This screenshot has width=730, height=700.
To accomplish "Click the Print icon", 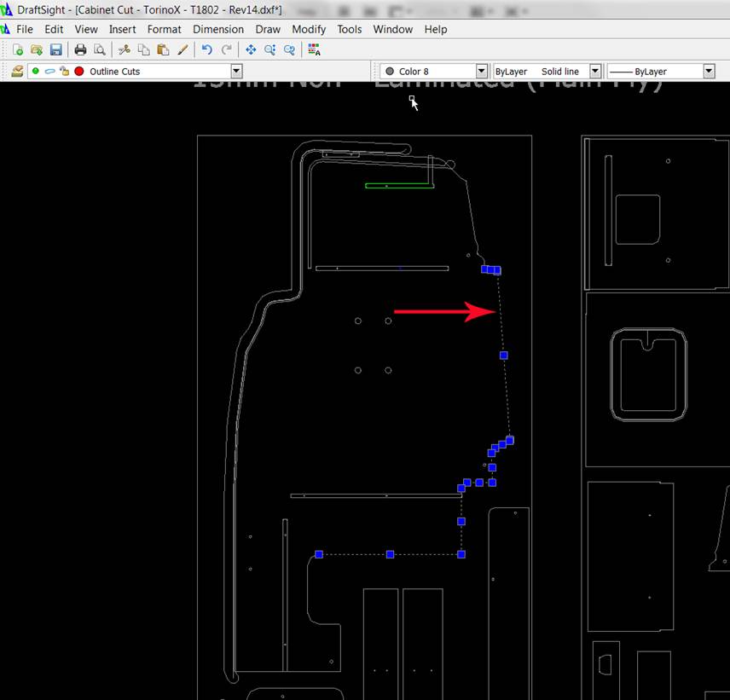I will click(80, 50).
